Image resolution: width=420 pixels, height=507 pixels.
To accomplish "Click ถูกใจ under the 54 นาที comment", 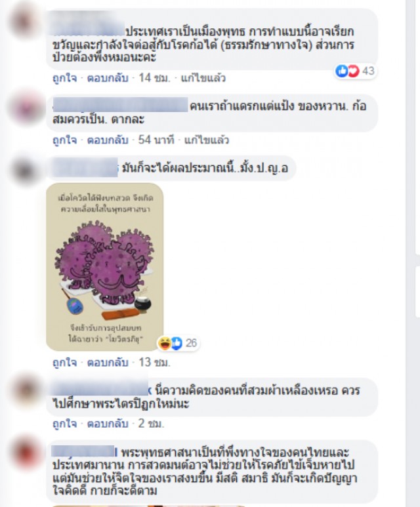I will pyautogui.click(x=65, y=140).
